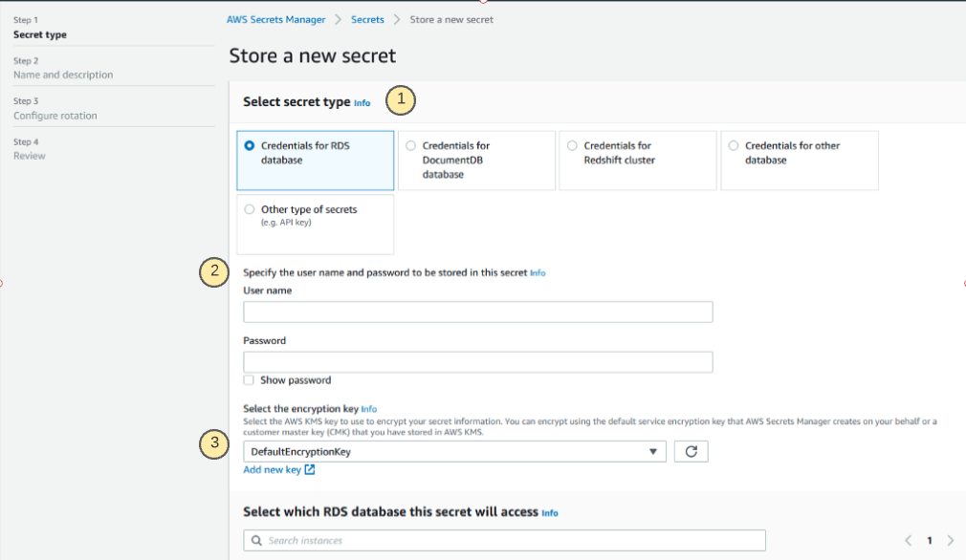Select Credentials for DocumentDB database option

click(x=476, y=160)
